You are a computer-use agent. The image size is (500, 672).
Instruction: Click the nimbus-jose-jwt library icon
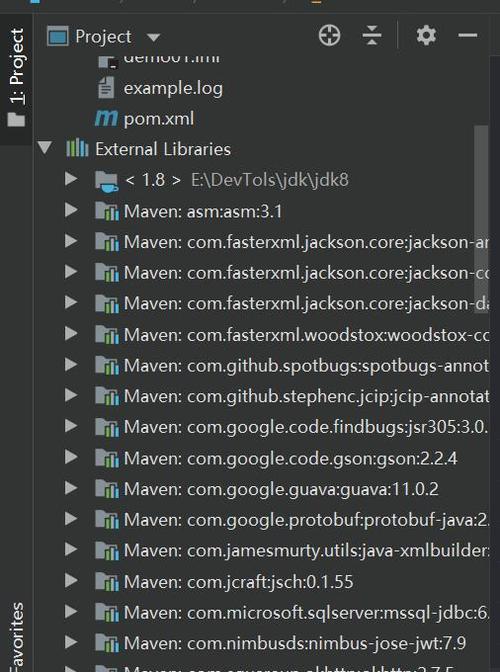point(106,643)
